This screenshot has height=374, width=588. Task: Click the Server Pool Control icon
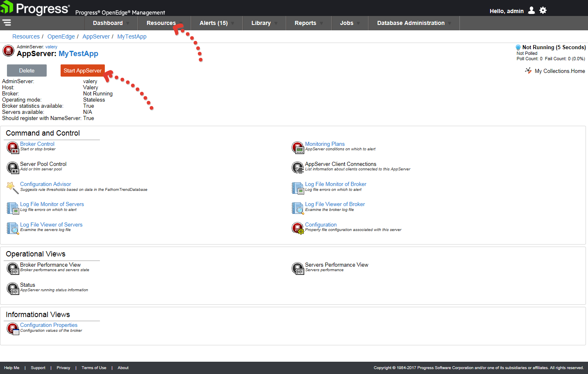(x=13, y=168)
